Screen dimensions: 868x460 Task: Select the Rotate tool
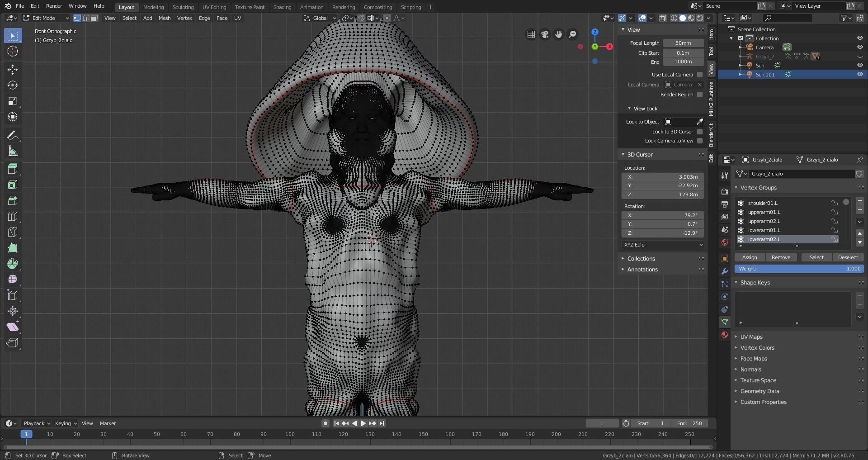pos(13,85)
